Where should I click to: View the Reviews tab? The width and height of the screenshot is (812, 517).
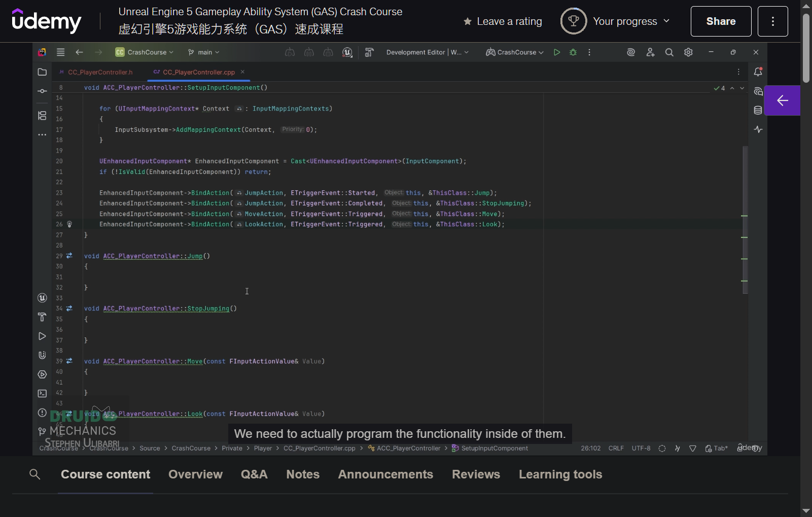pos(476,474)
